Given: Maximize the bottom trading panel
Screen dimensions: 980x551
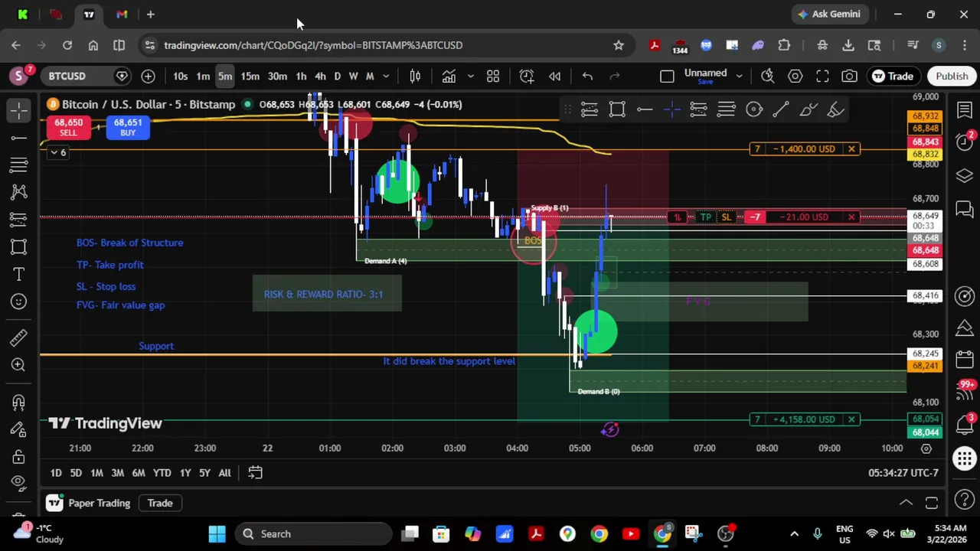Looking at the screenshot, I should point(932,503).
